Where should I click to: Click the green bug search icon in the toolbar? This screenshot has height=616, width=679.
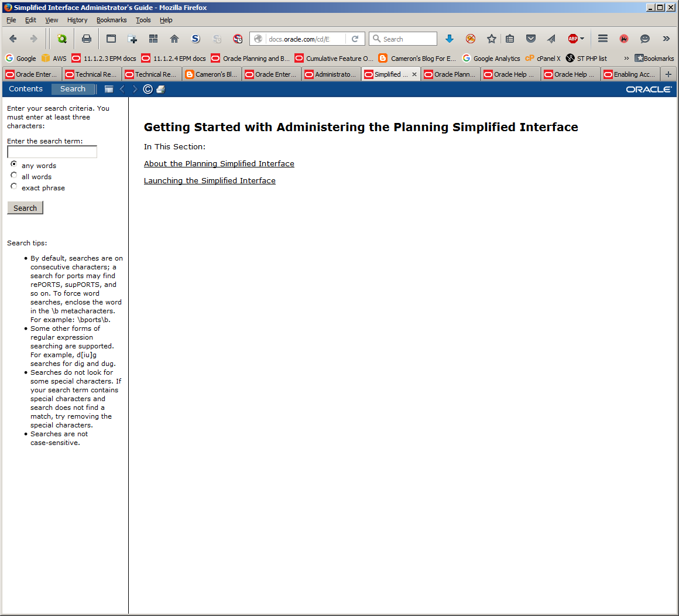click(x=62, y=39)
